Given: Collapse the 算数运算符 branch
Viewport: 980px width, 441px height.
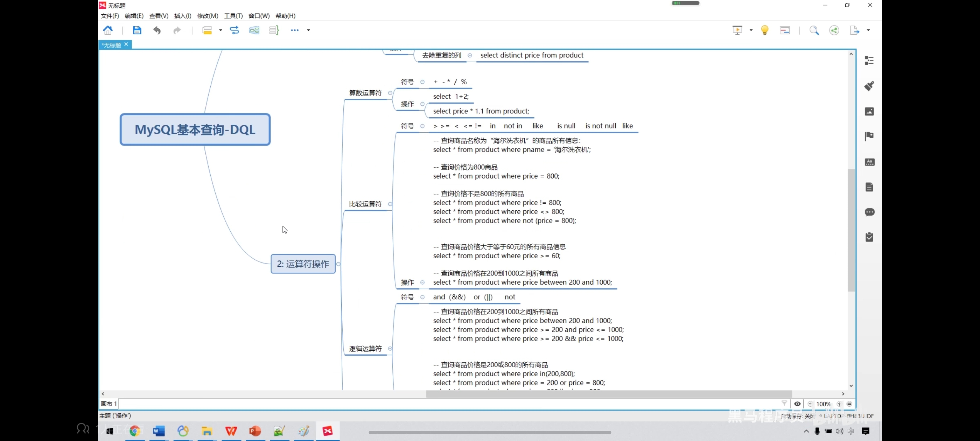Looking at the screenshot, I should click(x=390, y=93).
